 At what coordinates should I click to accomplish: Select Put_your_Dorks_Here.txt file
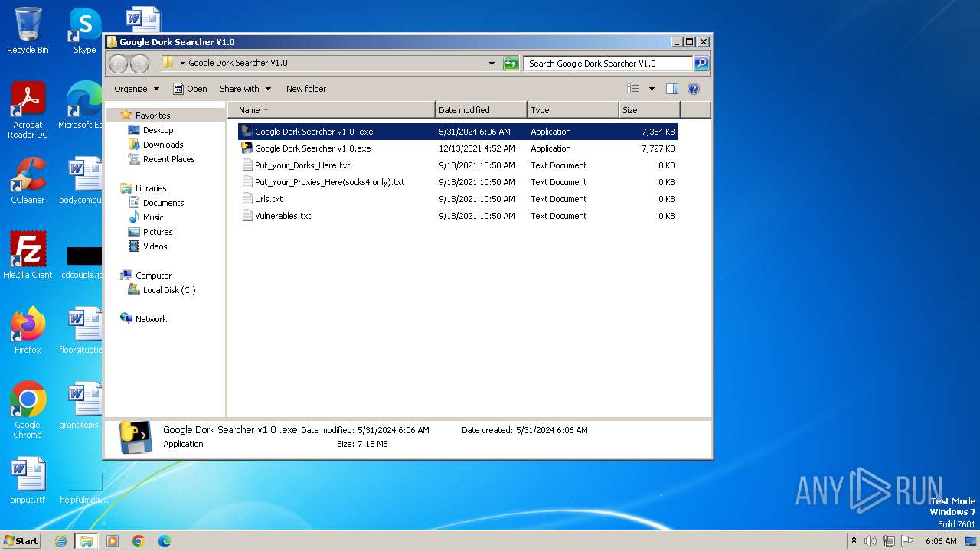[x=458, y=165]
